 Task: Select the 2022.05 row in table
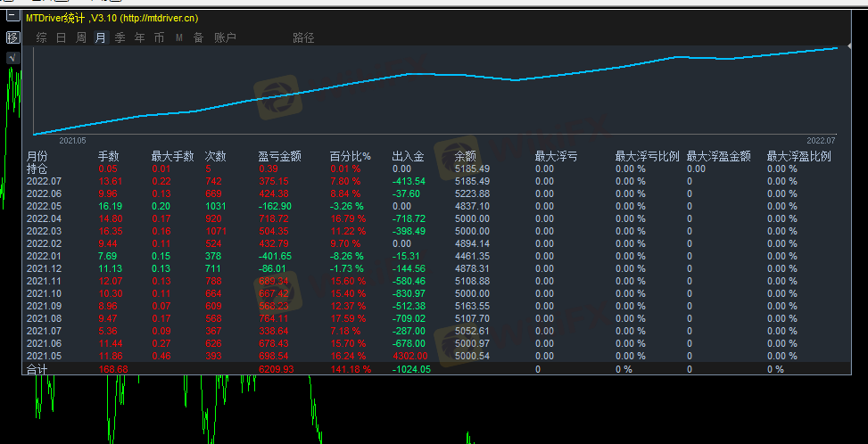44,206
